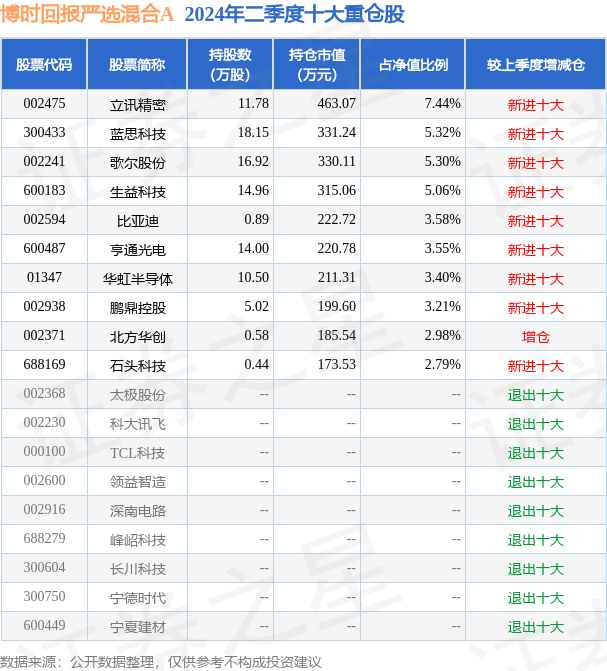Select stock name TCL科技

pyautogui.click(x=137, y=453)
